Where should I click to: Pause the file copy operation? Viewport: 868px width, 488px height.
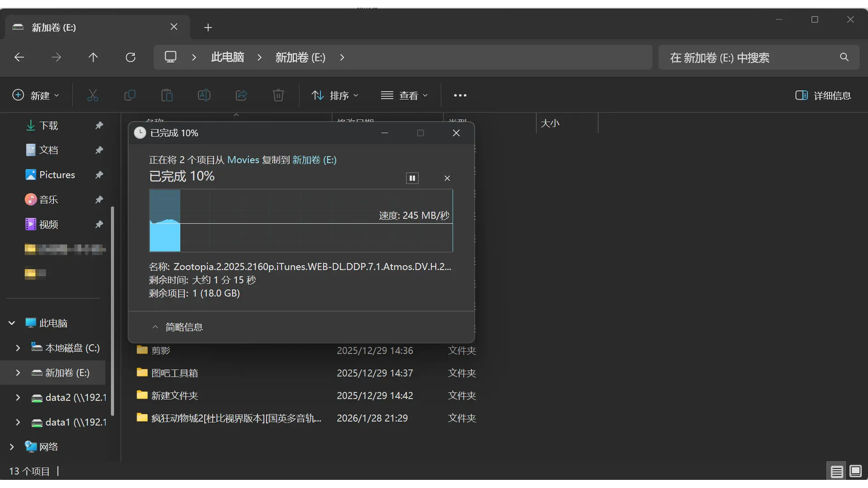(412, 178)
